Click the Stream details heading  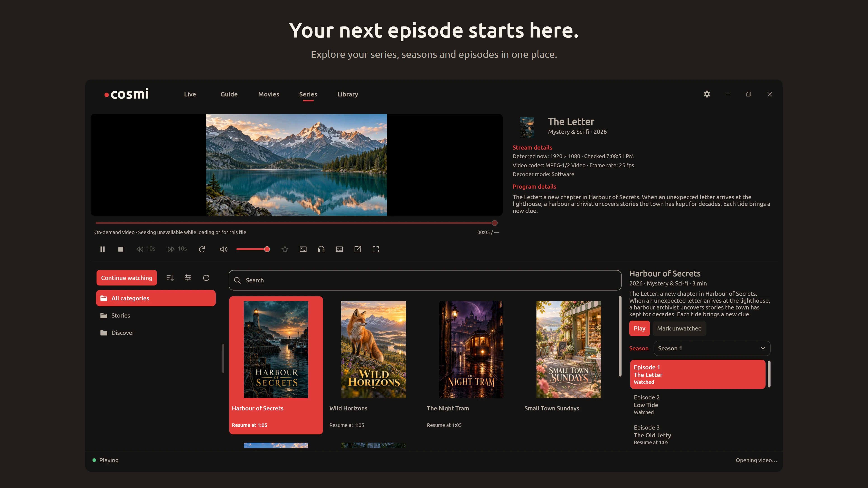pyautogui.click(x=532, y=148)
